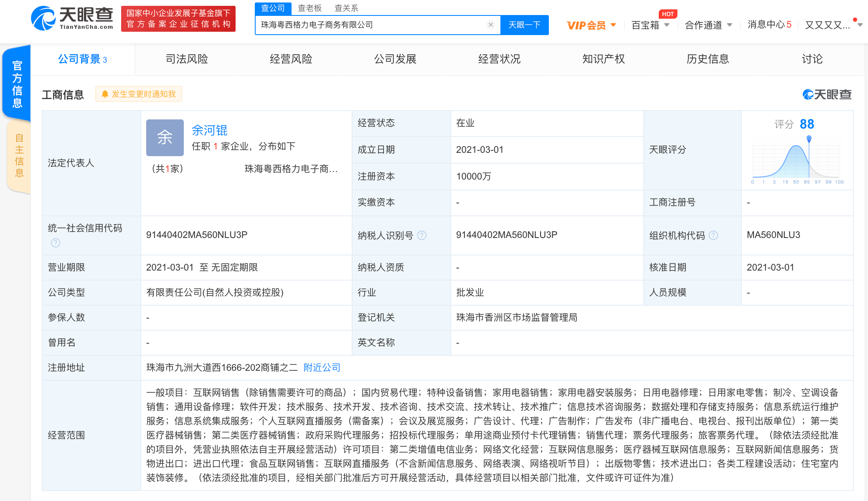868x501 pixels.
Task: Select the 司法风险 tab
Action: pos(187,59)
